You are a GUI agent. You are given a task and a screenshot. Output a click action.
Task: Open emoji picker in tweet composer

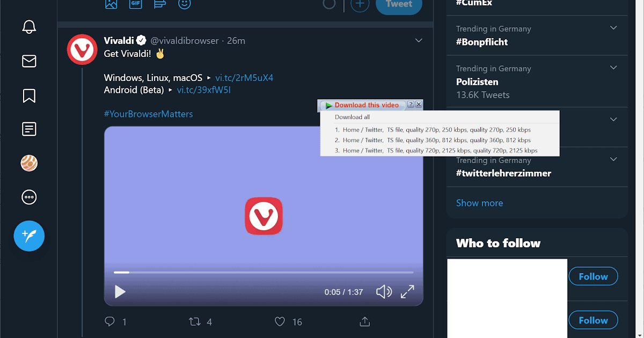coord(184,4)
